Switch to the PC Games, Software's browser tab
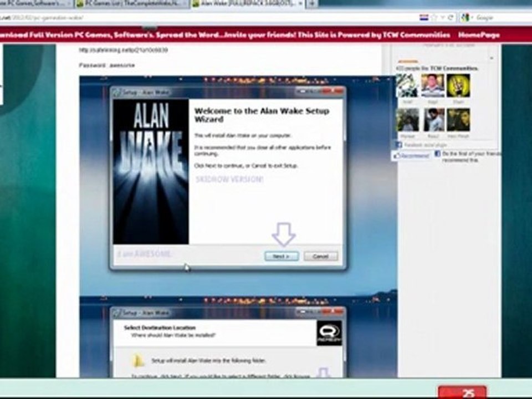The height and width of the screenshot is (399, 532). pyautogui.click(x=35, y=4)
